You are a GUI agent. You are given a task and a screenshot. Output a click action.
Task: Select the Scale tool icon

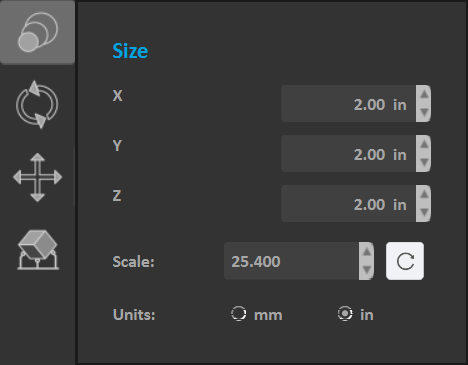click(x=37, y=32)
